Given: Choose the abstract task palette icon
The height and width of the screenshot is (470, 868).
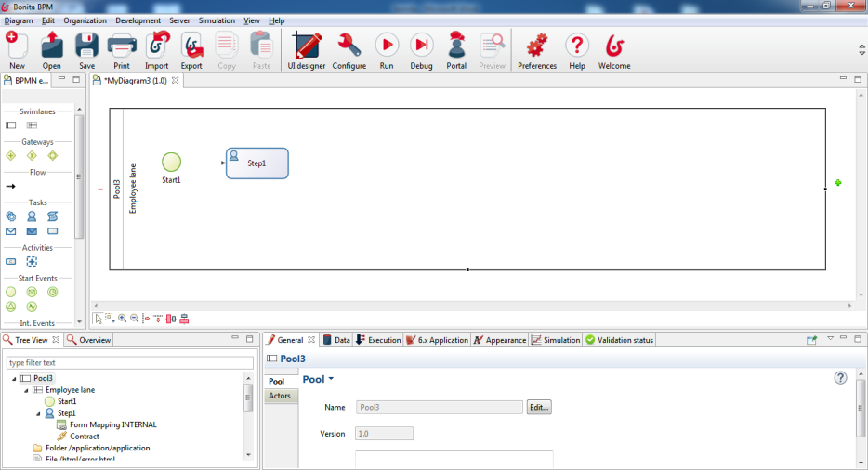Looking at the screenshot, I should (53, 231).
